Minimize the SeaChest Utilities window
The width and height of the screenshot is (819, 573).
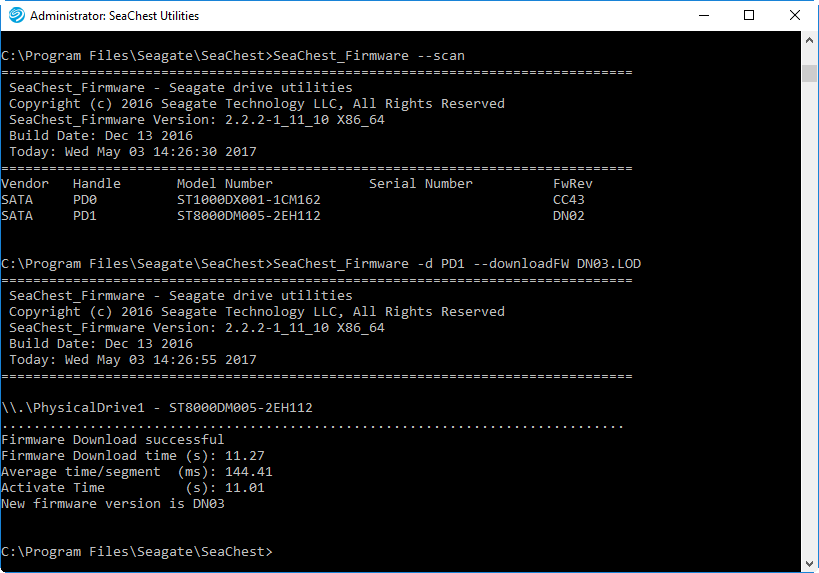[x=703, y=16]
